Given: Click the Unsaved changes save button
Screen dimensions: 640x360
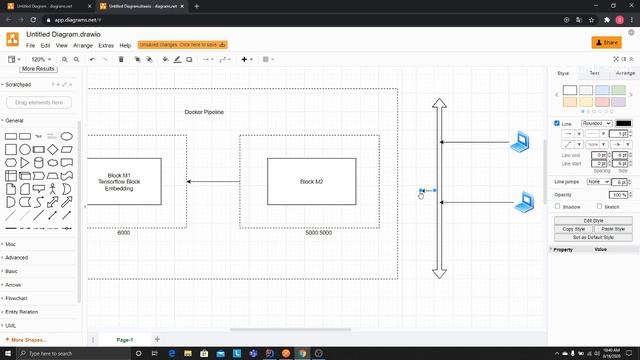Looking at the screenshot, I should coord(182,45).
